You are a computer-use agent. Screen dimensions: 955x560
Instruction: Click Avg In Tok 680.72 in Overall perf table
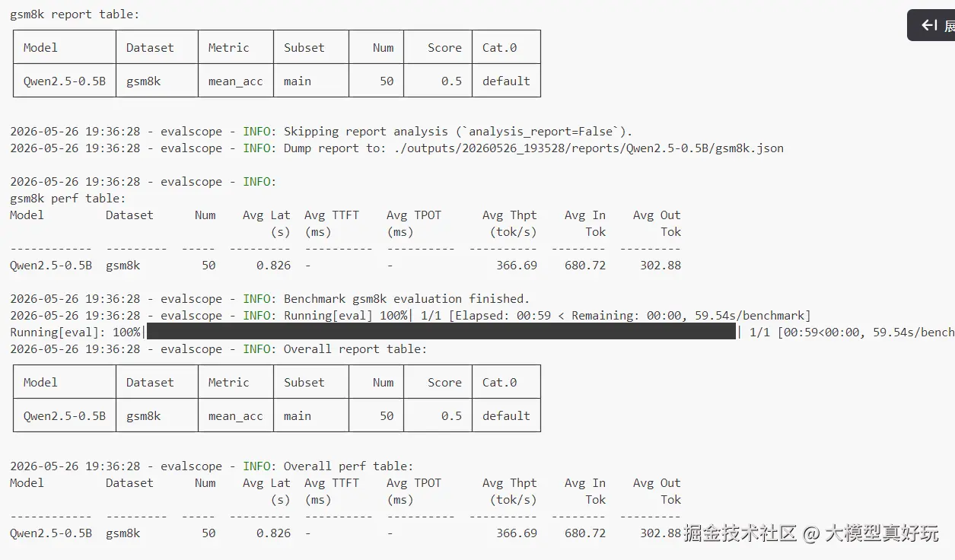tap(585, 533)
